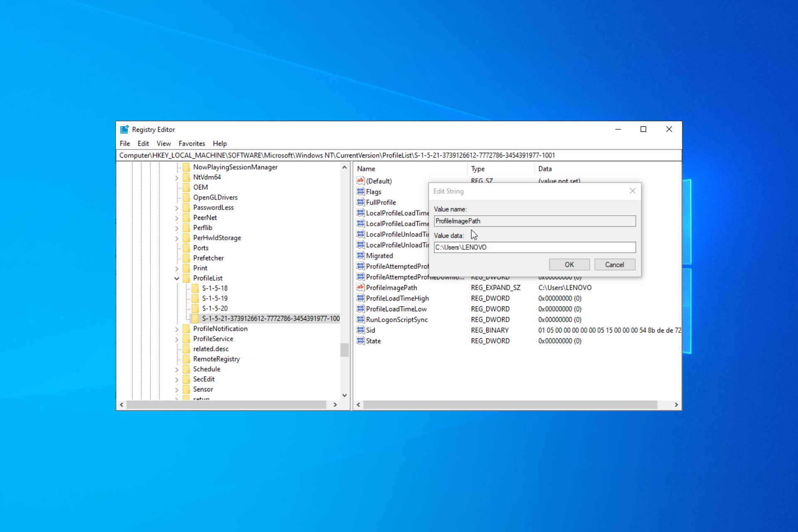Screen dimensions: 798x532
Task: Click the ProfileLoadTimeLow value icon
Action: [360, 309]
